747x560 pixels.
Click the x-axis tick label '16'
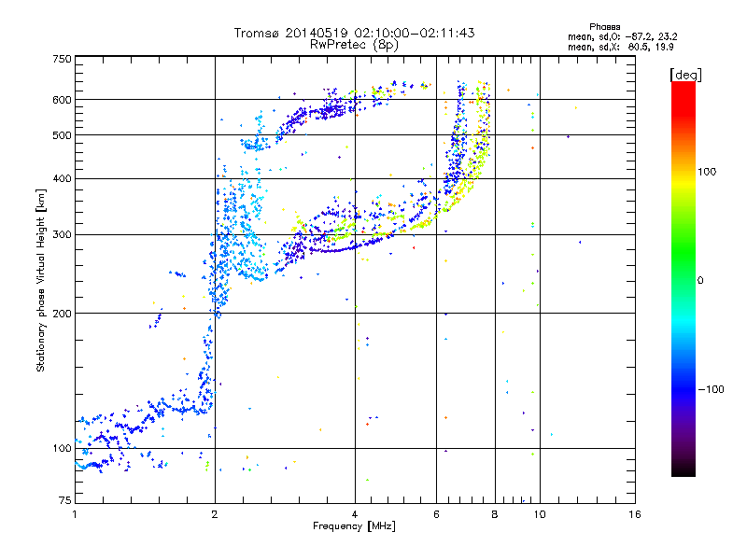point(635,514)
